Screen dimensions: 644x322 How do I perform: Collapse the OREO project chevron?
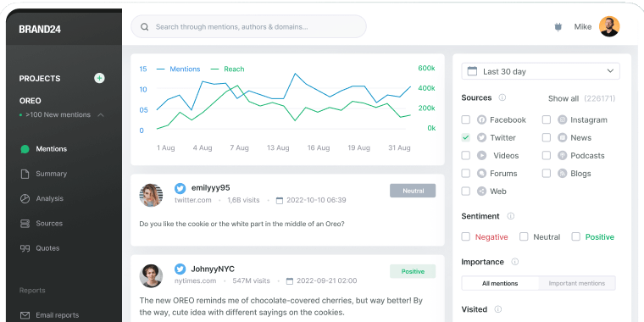(100, 115)
